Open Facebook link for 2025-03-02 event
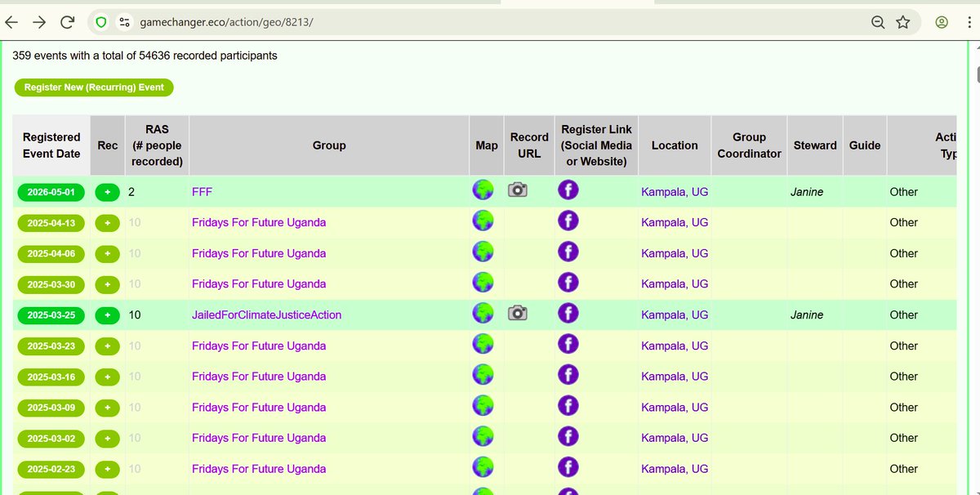 (568, 437)
